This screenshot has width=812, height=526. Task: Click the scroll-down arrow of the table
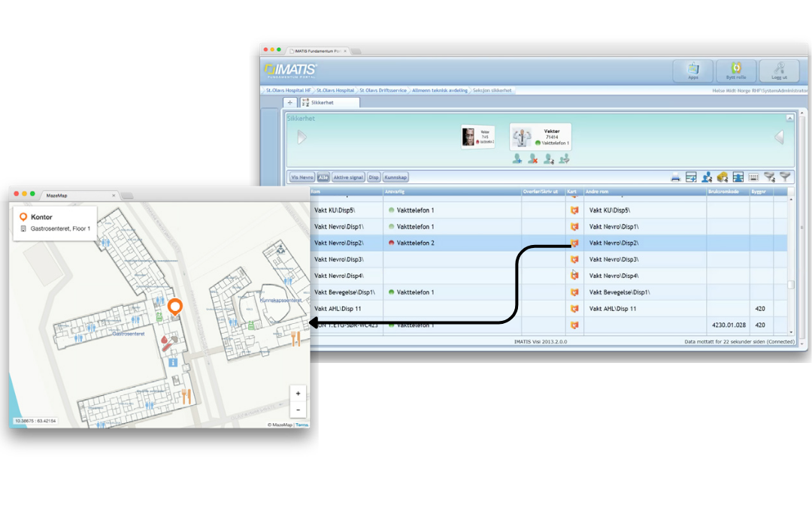pos(791,332)
